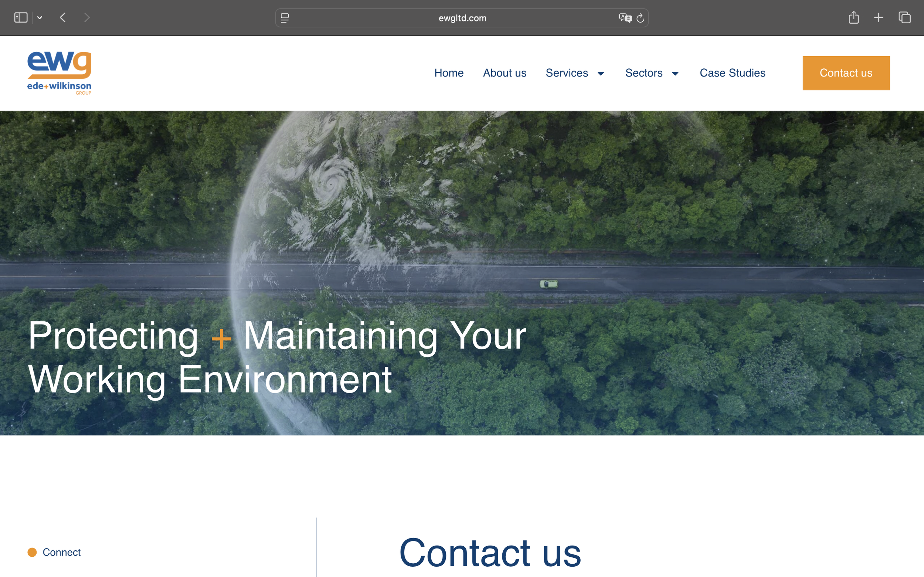Go back using the back arrow

click(x=63, y=17)
